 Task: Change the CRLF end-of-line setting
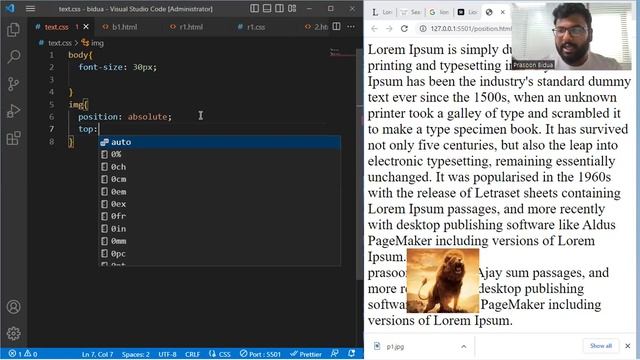click(x=192, y=354)
